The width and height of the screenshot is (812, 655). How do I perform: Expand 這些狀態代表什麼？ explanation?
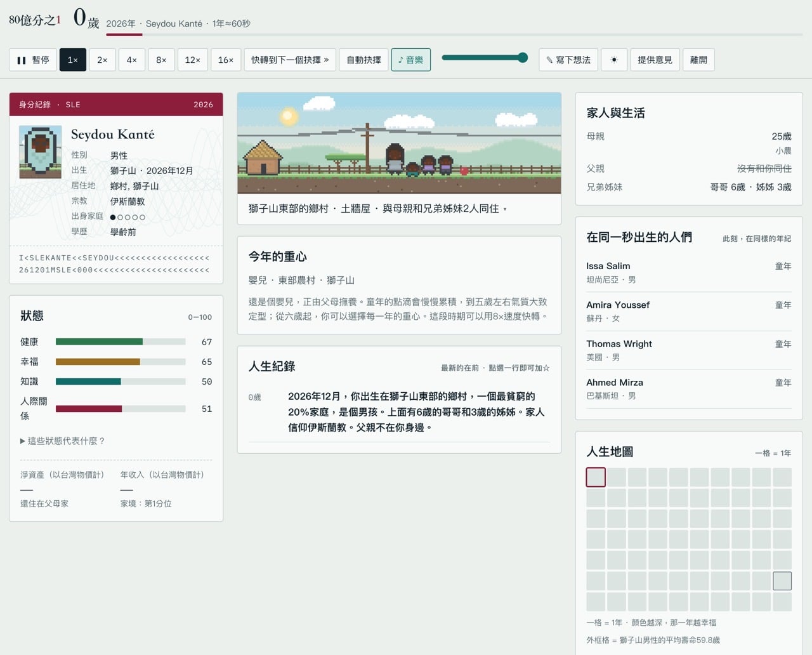point(62,440)
